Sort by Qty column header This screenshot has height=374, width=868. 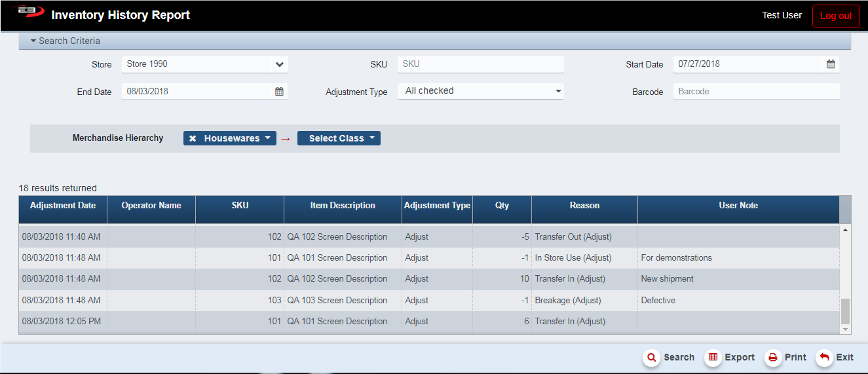[x=502, y=206]
